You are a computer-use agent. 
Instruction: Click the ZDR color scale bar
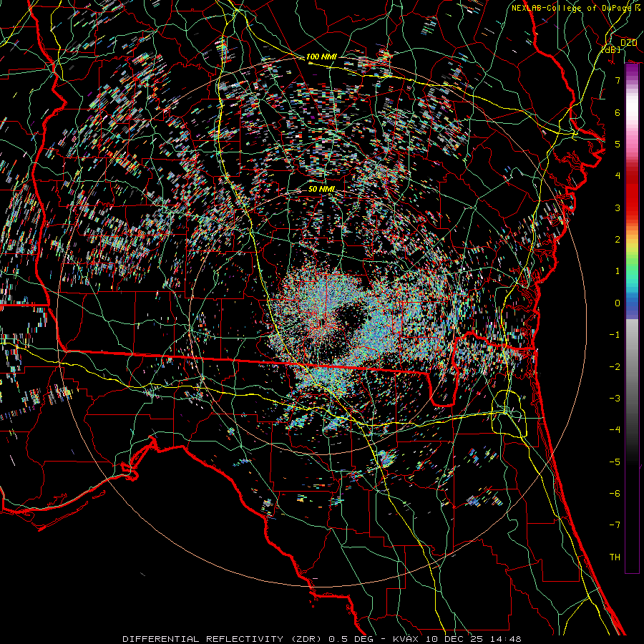tap(632, 318)
